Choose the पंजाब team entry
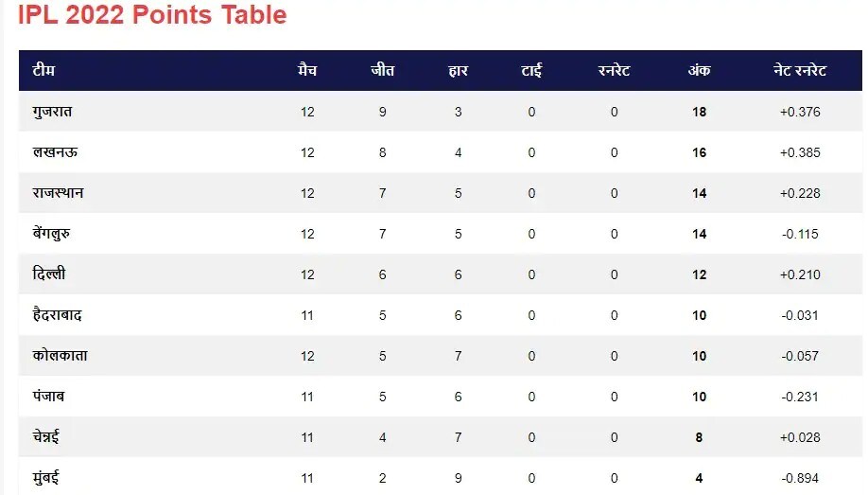The image size is (868, 495). click(49, 397)
